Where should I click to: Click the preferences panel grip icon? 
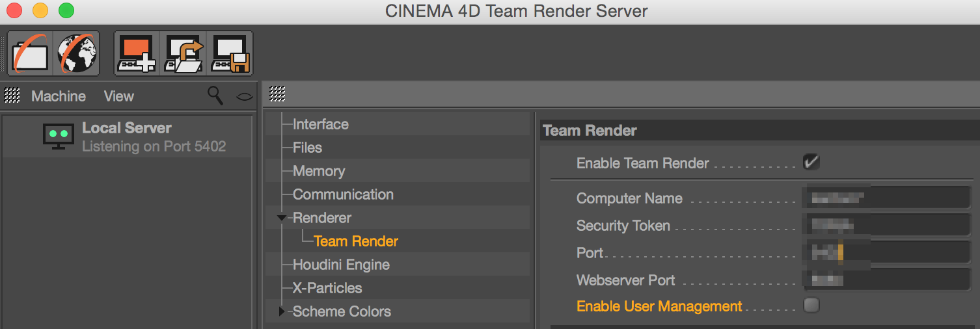[277, 94]
